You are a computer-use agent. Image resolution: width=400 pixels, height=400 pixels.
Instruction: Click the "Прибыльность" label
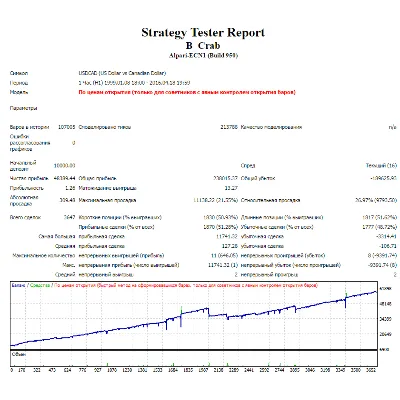[x=27, y=188]
